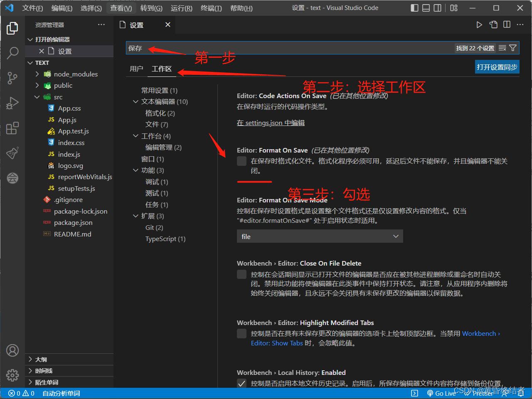This screenshot has height=399, width=532.
Task: Collapse the 工作台 (4) settings group
Action: click(135, 136)
